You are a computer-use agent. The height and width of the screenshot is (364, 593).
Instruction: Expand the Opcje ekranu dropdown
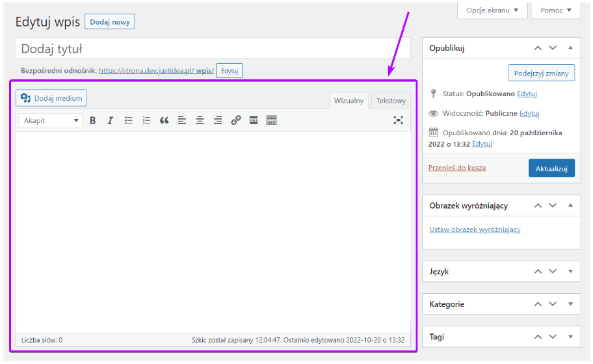tap(492, 10)
